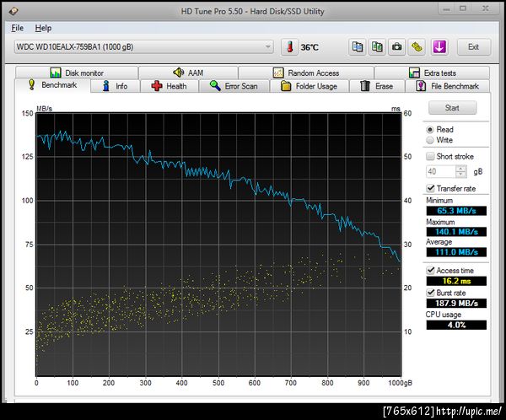Toggle the Access time checkbox

430,270
